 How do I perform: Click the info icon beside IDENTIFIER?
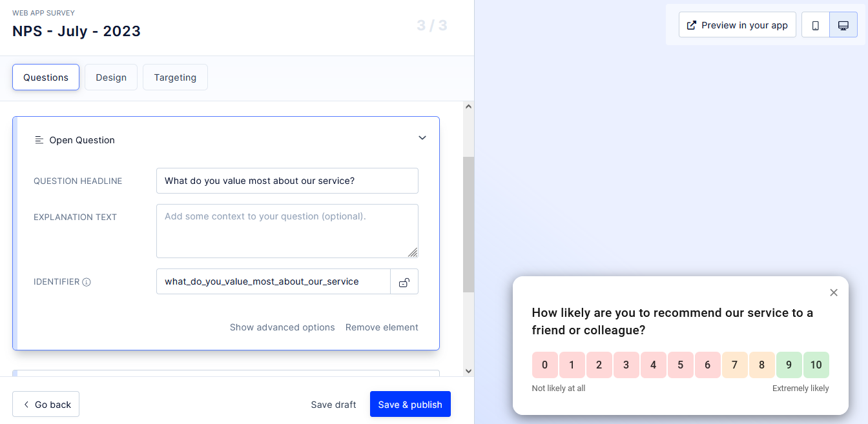pyautogui.click(x=88, y=281)
